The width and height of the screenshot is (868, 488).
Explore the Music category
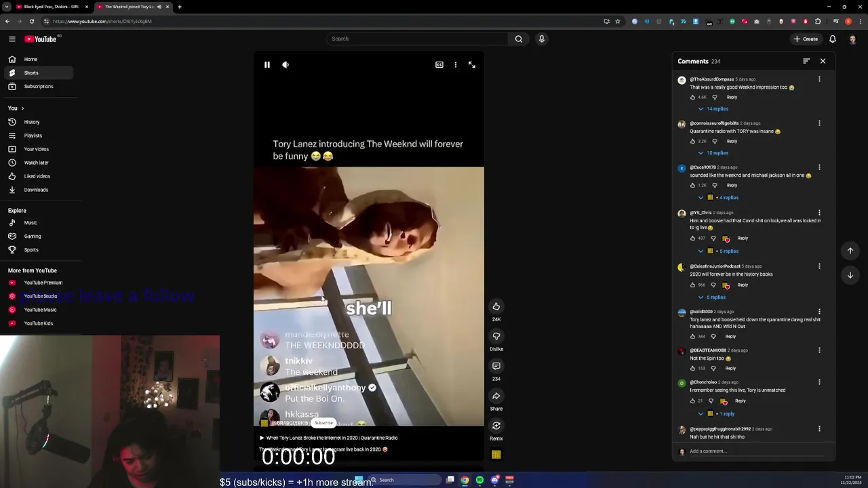pyautogui.click(x=37, y=222)
